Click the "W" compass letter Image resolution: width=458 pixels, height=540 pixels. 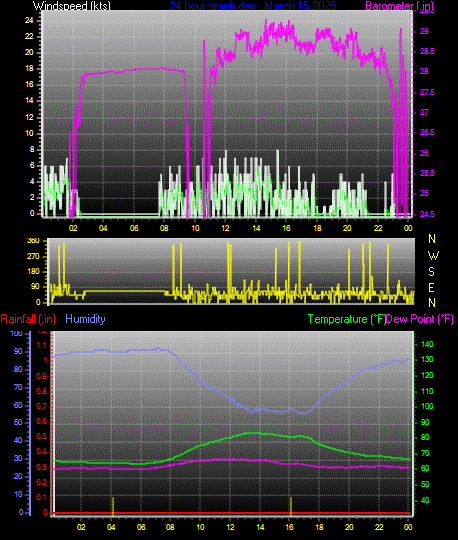coord(433,256)
